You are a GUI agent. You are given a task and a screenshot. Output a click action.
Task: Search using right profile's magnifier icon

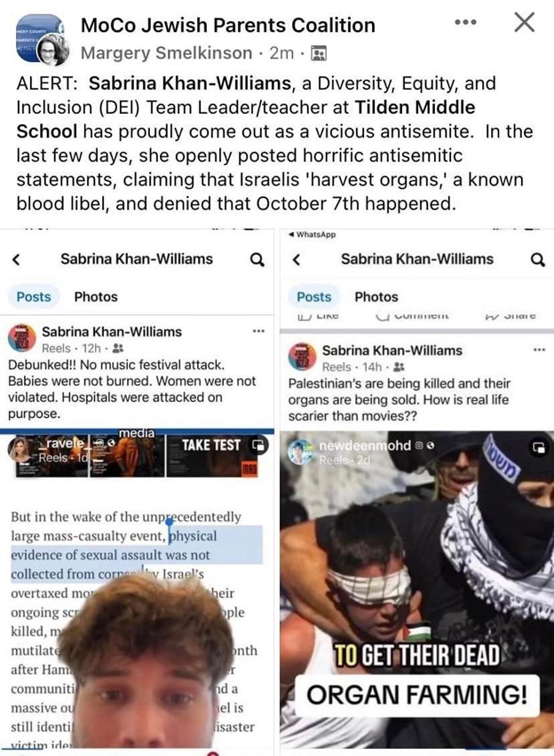(x=537, y=259)
